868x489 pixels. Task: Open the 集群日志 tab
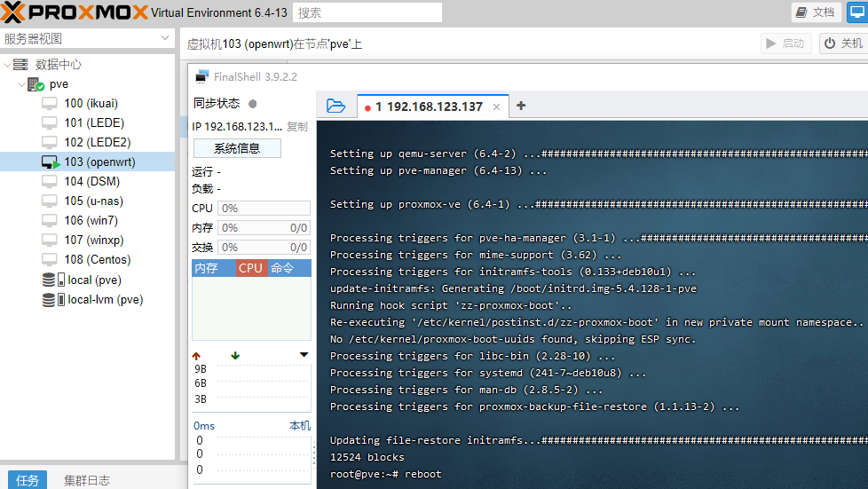[x=87, y=480]
